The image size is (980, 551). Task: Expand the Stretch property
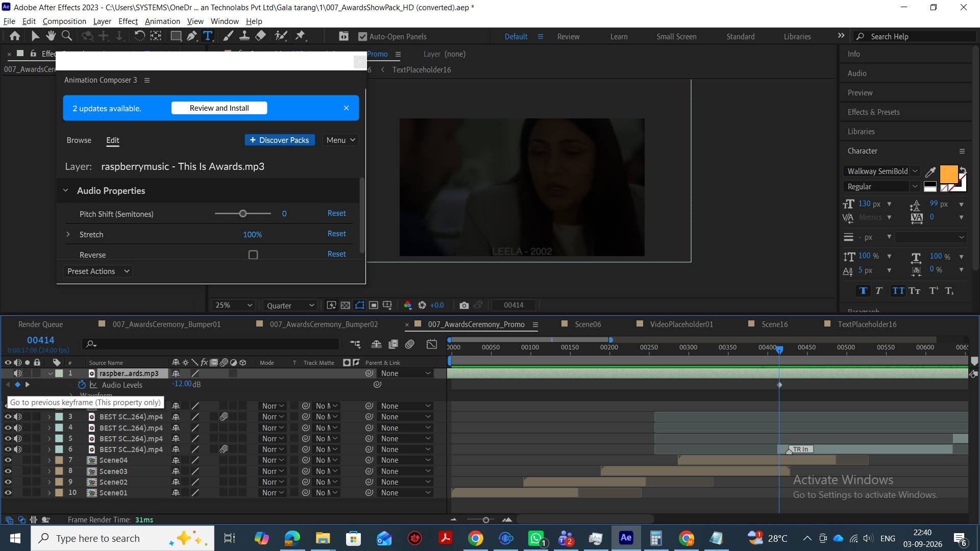point(68,234)
